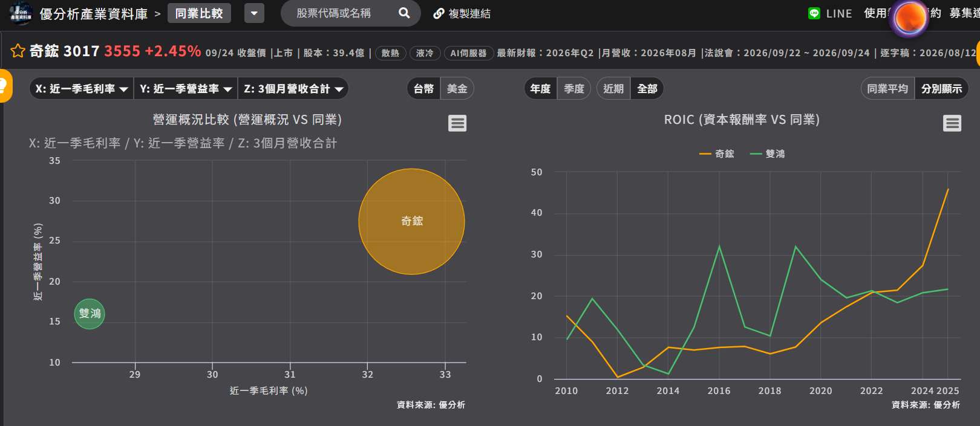The width and height of the screenshot is (980, 426).
Task: Select the 近期 range tab
Action: pyautogui.click(x=613, y=89)
